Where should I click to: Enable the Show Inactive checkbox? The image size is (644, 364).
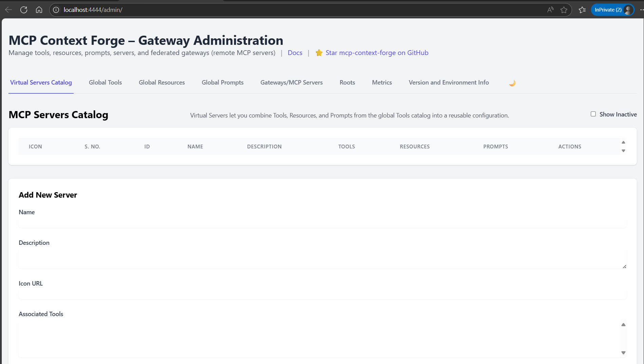pos(593,114)
